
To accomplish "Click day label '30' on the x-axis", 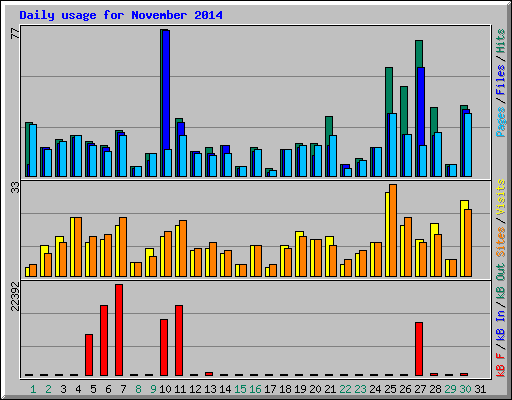I will click(x=465, y=389).
